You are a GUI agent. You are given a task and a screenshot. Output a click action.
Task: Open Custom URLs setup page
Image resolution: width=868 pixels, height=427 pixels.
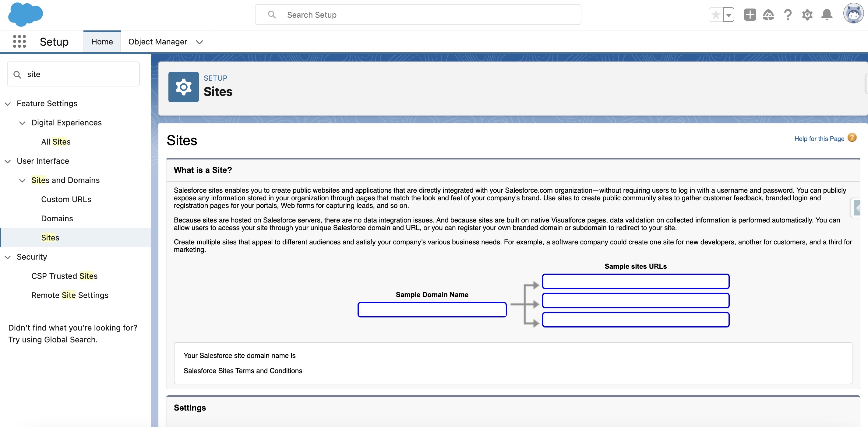pos(66,199)
